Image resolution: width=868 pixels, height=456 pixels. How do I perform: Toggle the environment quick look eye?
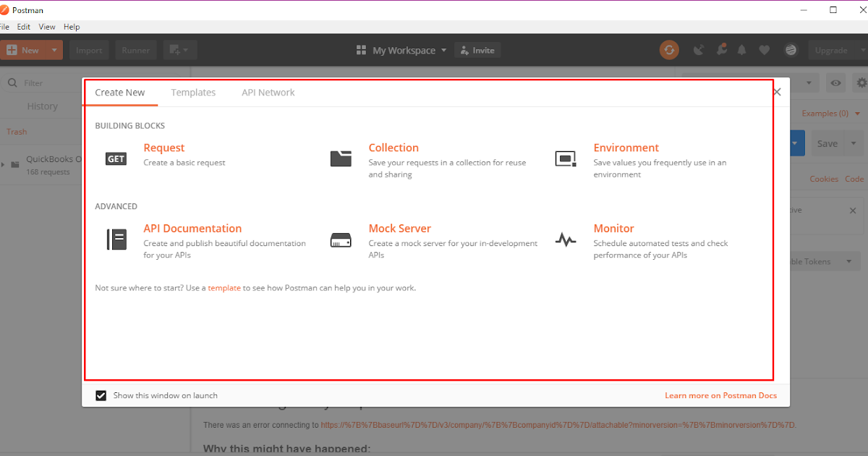coord(835,83)
